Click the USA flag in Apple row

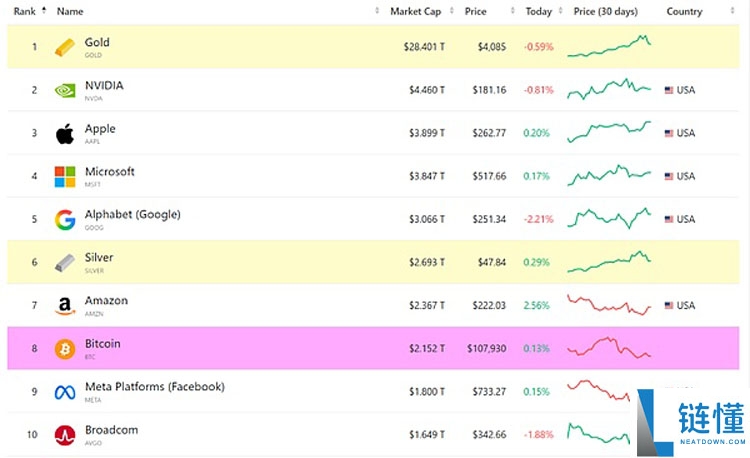click(x=669, y=133)
